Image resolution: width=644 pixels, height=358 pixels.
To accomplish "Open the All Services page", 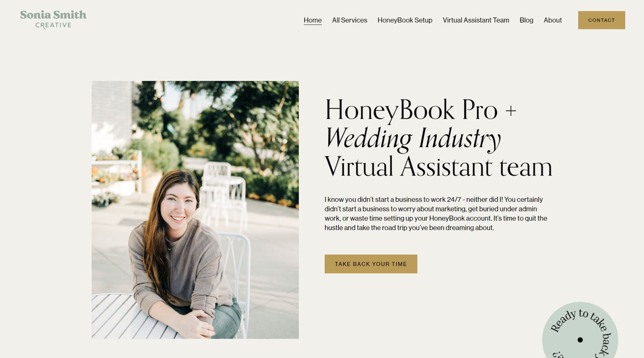I will [x=349, y=20].
